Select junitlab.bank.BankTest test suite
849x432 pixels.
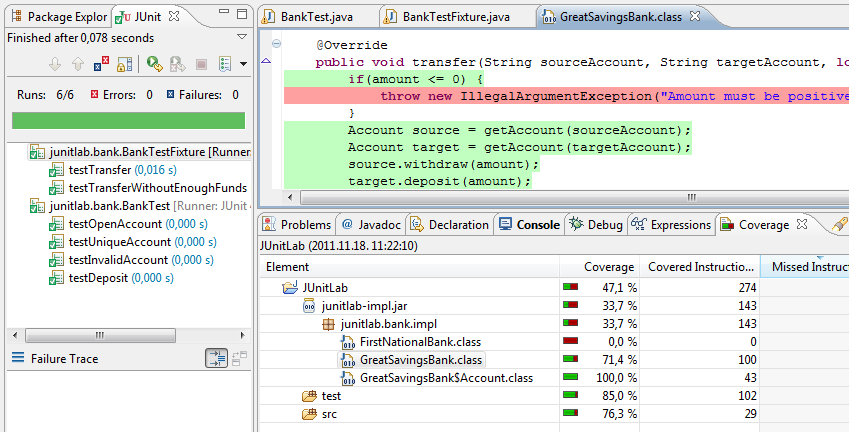(139, 206)
